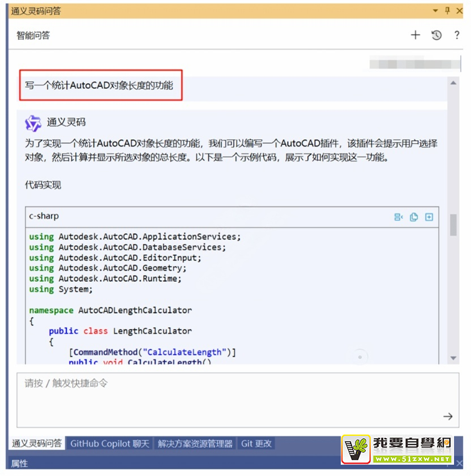Screen dimensions: 471x476
Task: Insert code into editor icon
Action: pos(399,217)
